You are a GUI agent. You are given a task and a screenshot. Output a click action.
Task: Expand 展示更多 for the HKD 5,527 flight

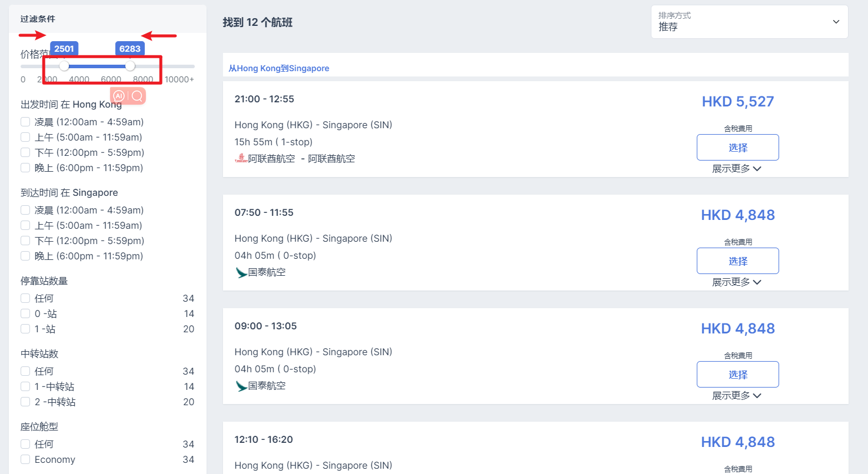click(737, 169)
